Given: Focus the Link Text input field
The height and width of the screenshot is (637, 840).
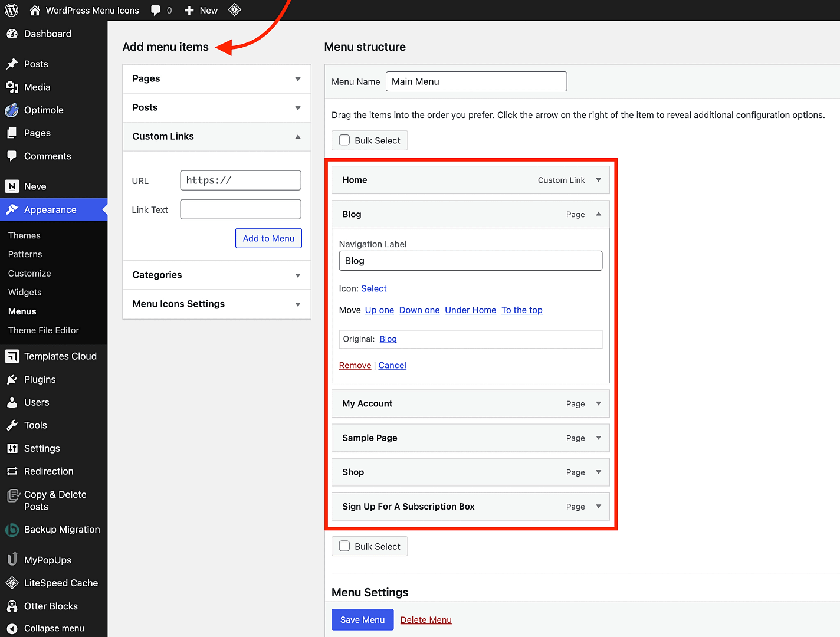Looking at the screenshot, I should (241, 209).
